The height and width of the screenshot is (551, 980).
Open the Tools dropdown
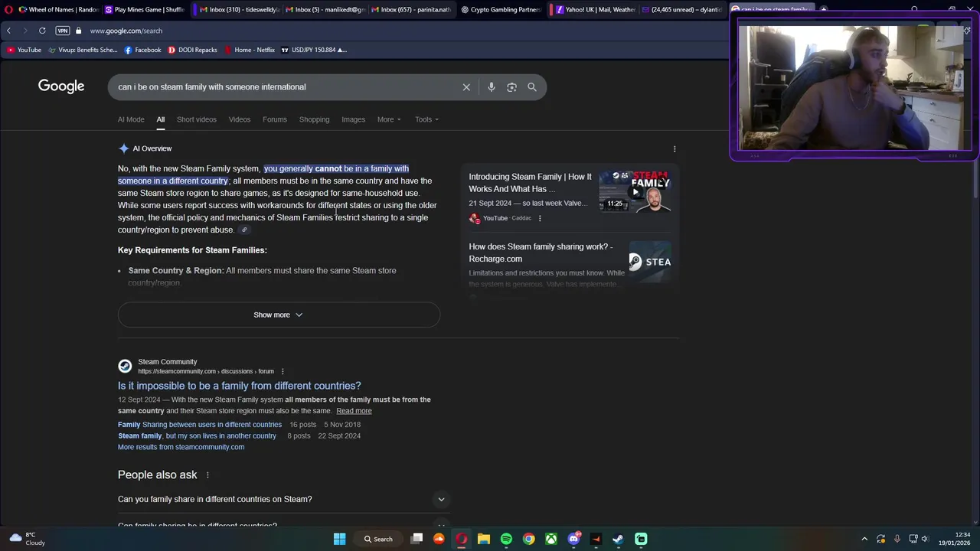(427, 119)
